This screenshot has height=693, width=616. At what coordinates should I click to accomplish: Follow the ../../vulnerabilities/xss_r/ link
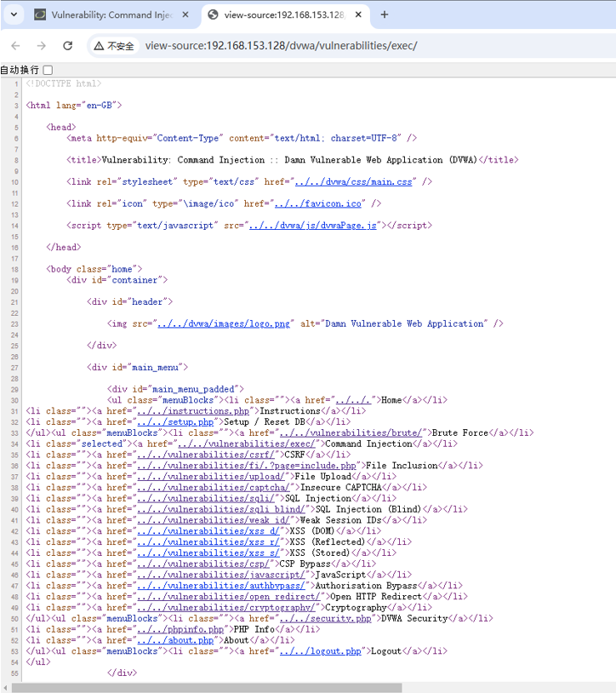click(208, 541)
